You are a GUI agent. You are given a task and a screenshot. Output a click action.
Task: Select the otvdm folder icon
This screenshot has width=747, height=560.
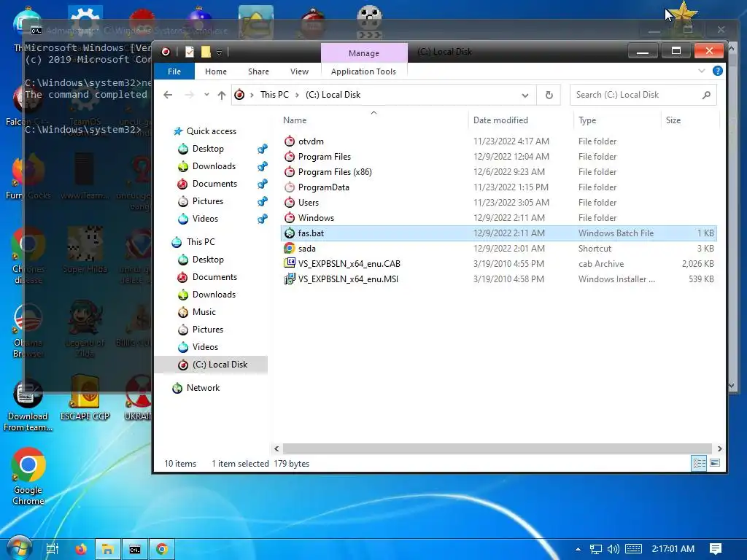click(289, 141)
